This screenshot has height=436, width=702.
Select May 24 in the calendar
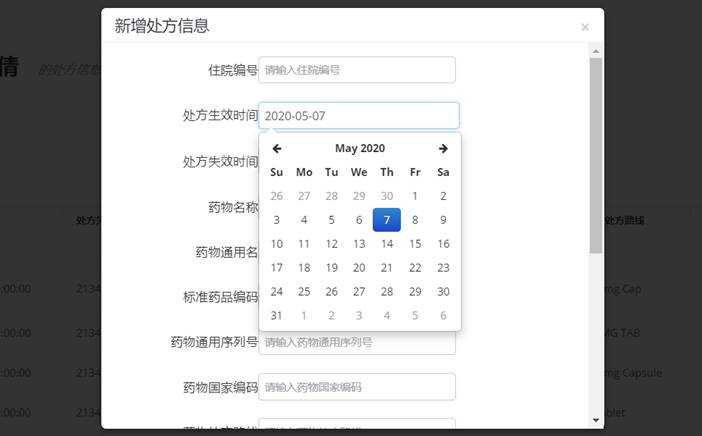click(x=277, y=291)
